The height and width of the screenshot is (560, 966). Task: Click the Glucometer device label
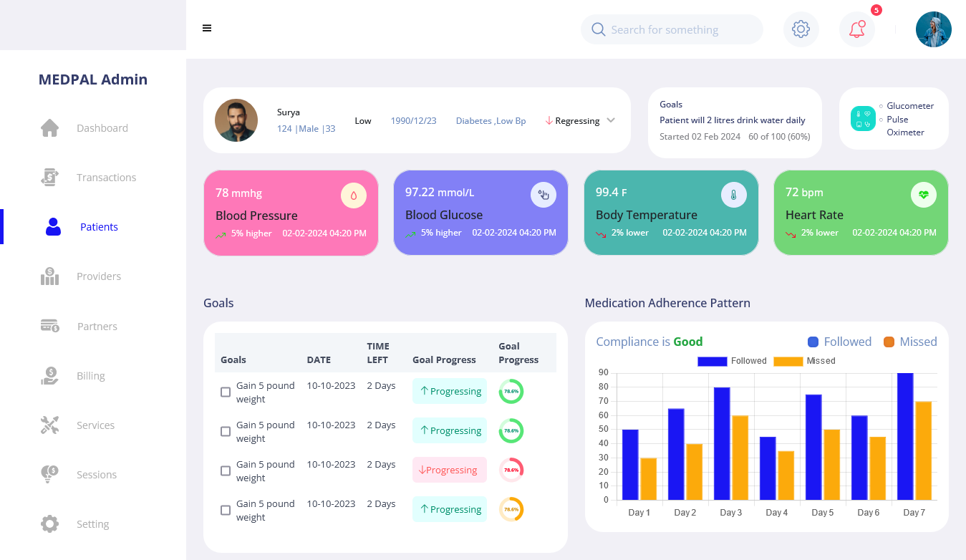[910, 106]
